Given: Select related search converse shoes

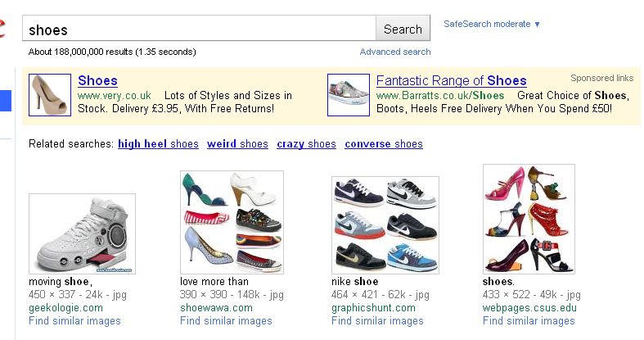Looking at the screenshot, I should 384,144.
